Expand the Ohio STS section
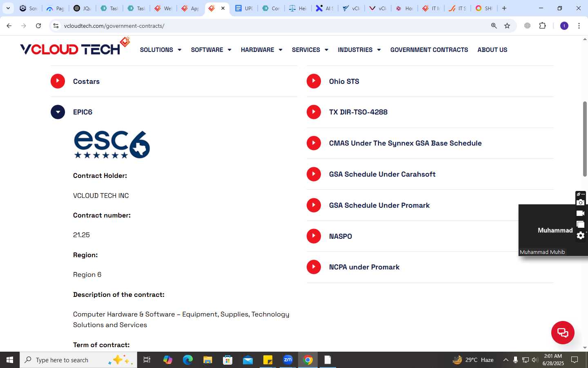This screenshot has height=368, width=588. point(430,81)
